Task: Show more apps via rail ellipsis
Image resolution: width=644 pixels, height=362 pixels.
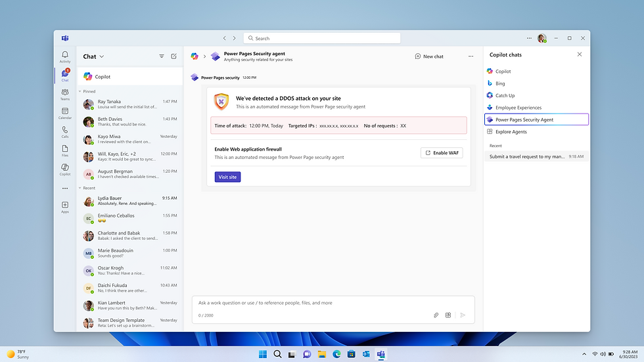Action: click(65, 189)
